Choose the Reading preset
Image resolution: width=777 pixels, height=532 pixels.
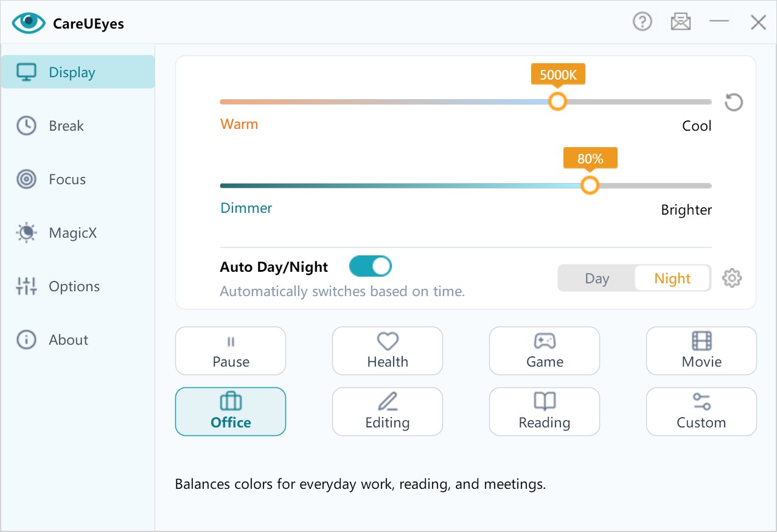(x=545, y=412)
